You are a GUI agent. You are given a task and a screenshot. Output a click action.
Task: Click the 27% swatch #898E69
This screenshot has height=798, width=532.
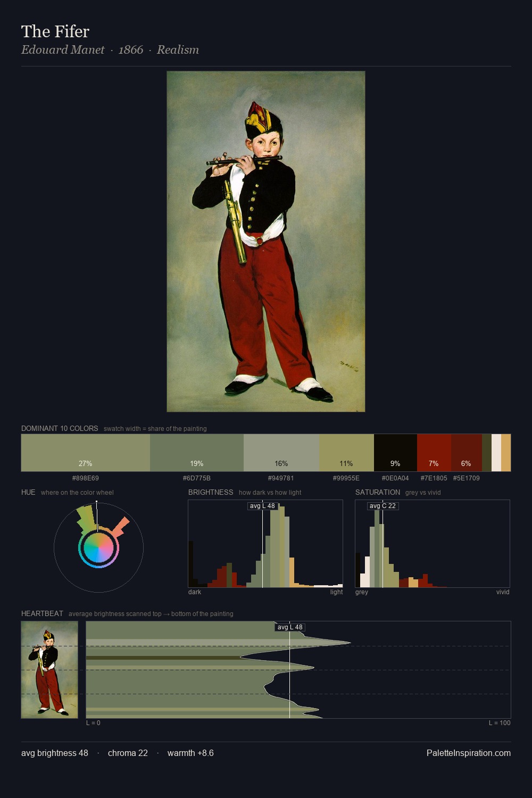click(86, 453)
